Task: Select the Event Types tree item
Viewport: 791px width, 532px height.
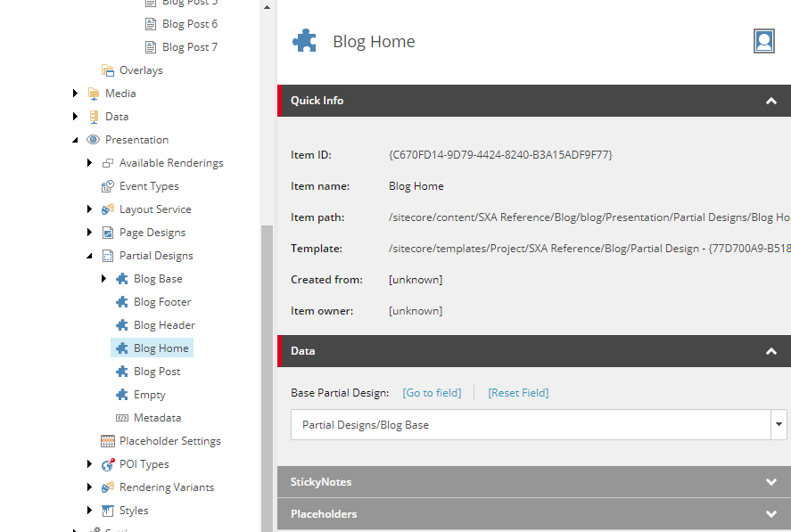Action: coord(149,186)
